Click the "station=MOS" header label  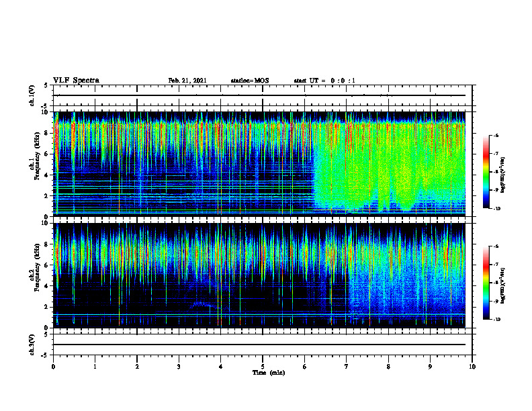(x=250, y=81)
